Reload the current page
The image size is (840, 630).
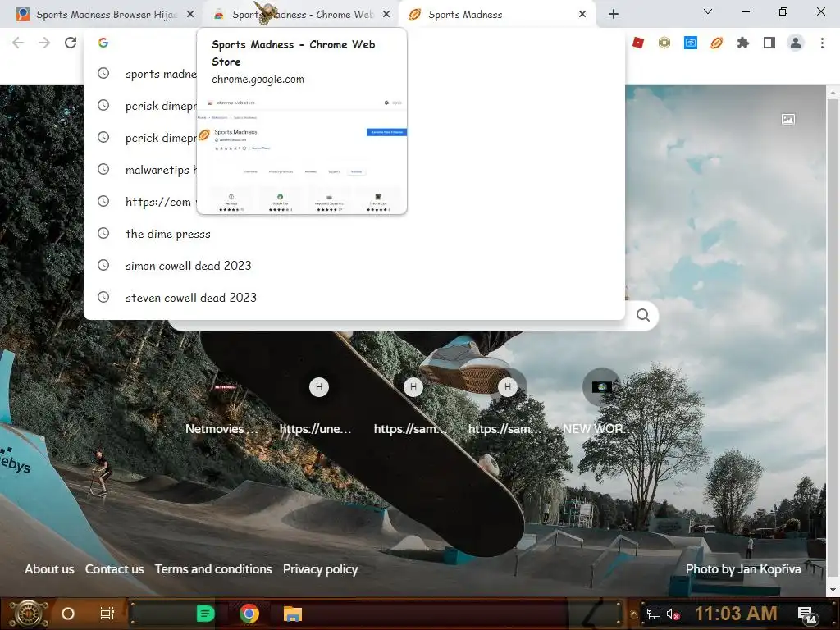click(71, 43)
